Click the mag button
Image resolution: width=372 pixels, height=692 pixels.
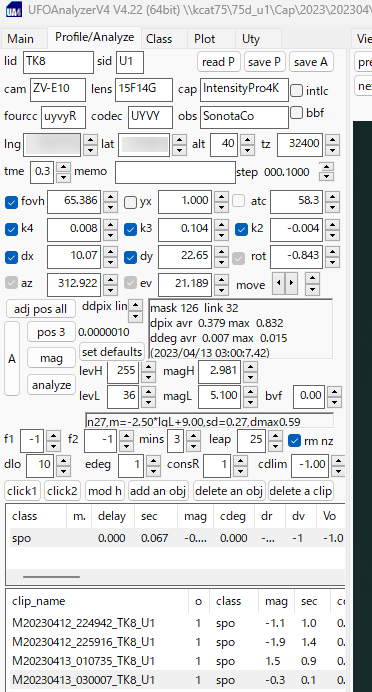[x=51, y=358]
